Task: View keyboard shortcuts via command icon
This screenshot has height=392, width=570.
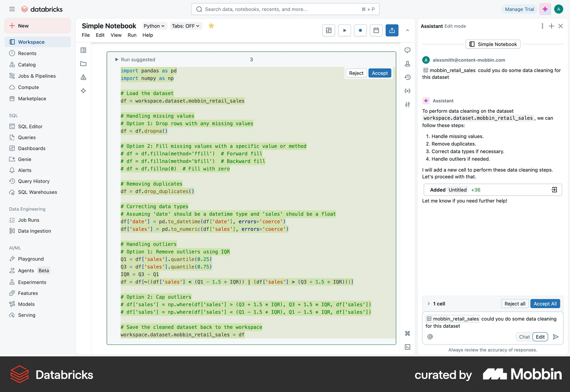Action: (408, 333)
